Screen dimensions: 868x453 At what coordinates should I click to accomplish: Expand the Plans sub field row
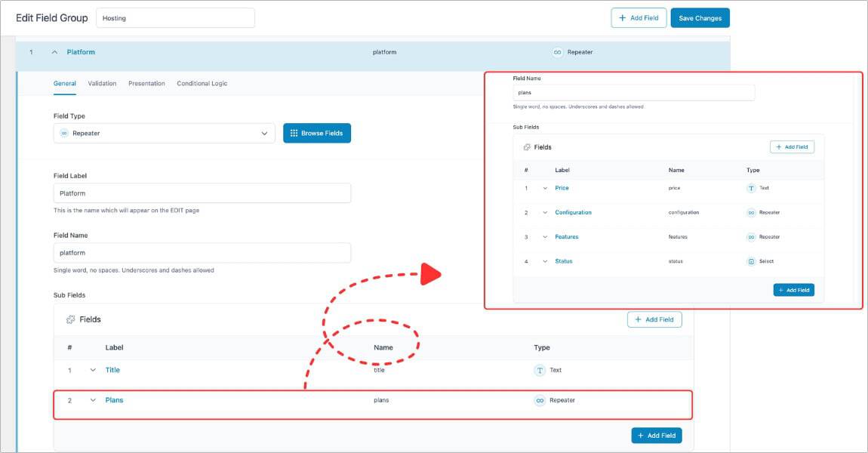click(92, 400)
